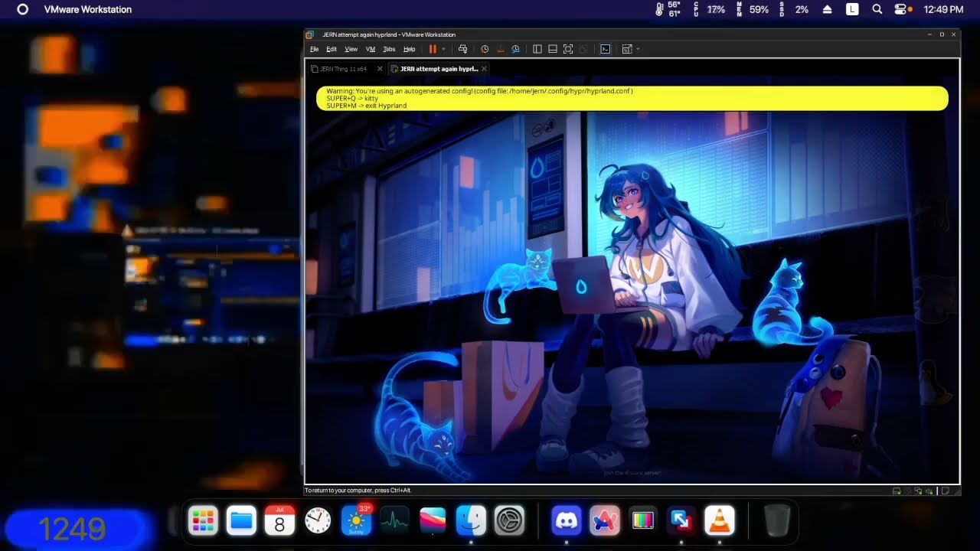Open the Trash in the dock
Image resolution: width=980 pixels, height=551 pixels.
coord(777,521)
